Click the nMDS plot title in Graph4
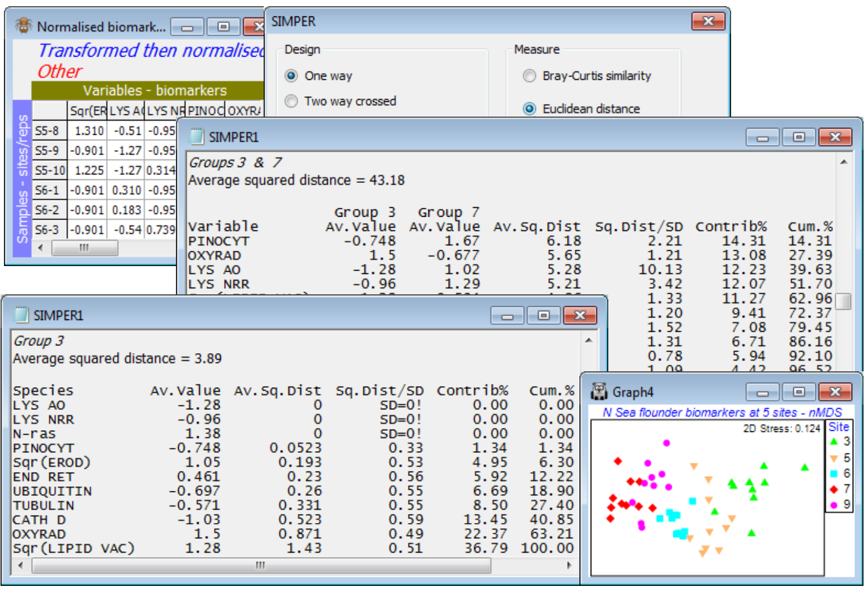Image resolution: width=868 pixels, height=591 pixels. (722, 412)
